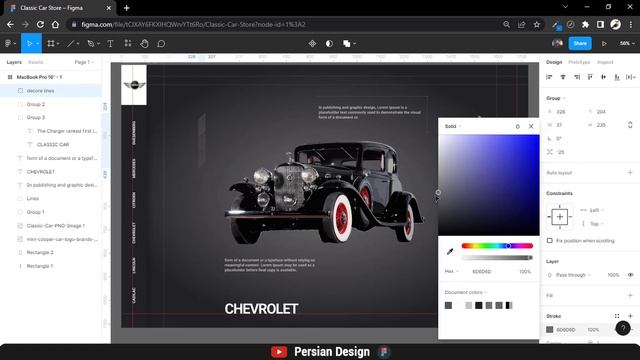
Task: Open the Pass through blend dropdown
Action: 573,275
